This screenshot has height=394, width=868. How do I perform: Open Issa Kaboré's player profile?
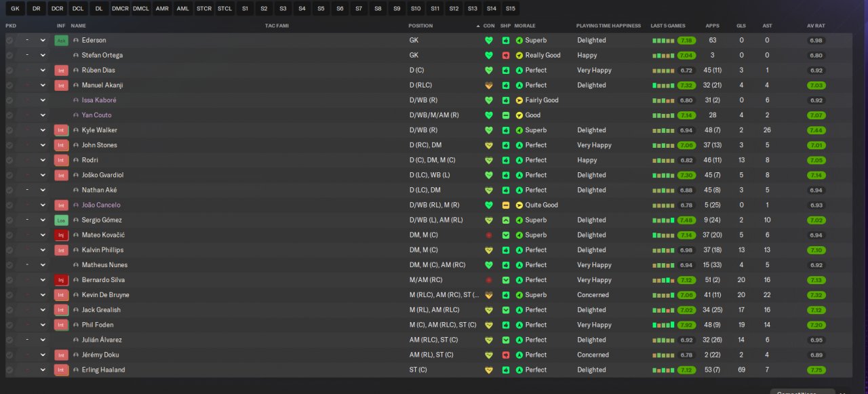[99, 100]
